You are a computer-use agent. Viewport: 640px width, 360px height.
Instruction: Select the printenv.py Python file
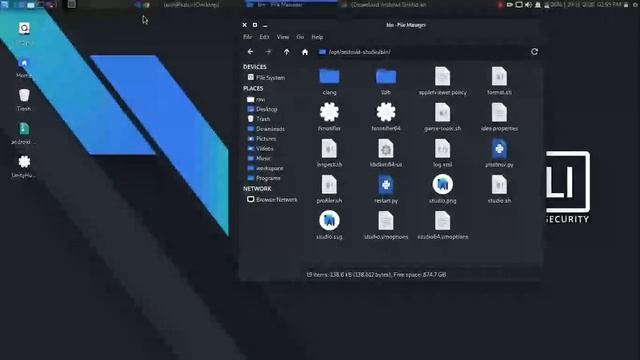pyautogui.click(x=499, y=153)
